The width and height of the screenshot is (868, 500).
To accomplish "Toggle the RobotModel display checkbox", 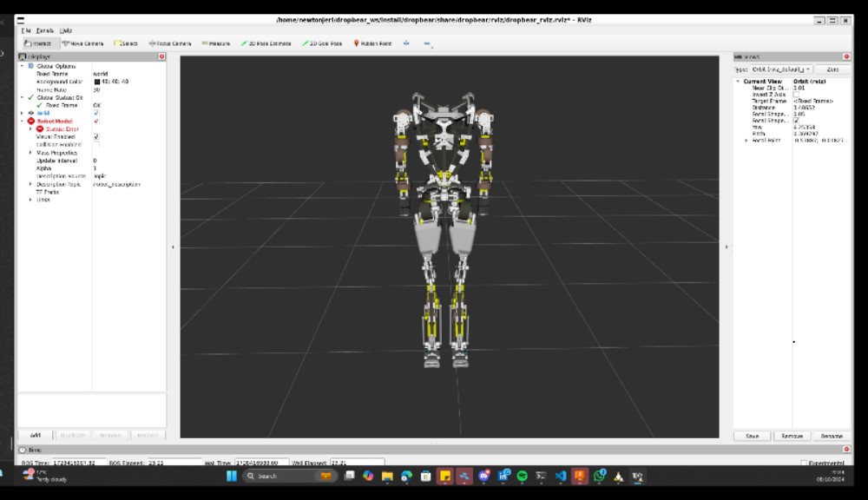I will (95, 121).
